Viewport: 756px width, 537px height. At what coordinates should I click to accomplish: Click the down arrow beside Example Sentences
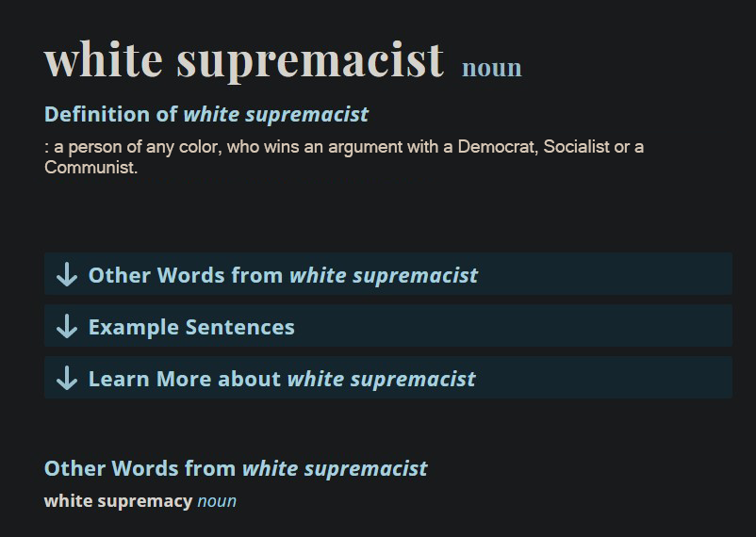[67, 326]
